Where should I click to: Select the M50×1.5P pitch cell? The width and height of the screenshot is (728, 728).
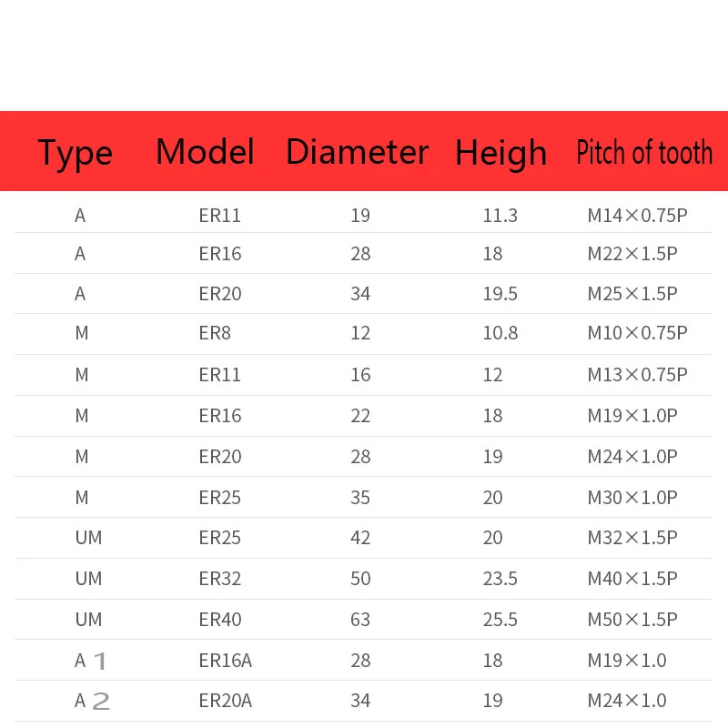pos(632,620)
